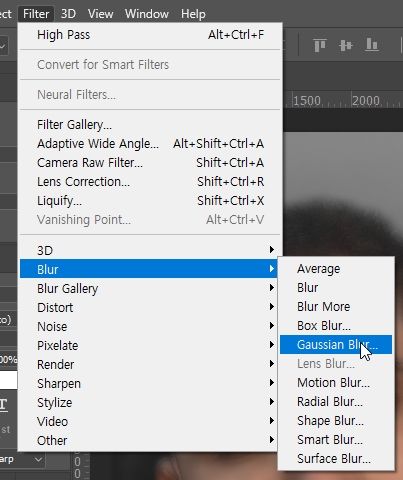Screen dimensions: 403x480
Task: Apply the plain Blur filter in submenu
Action: click(x=336, y=288)
